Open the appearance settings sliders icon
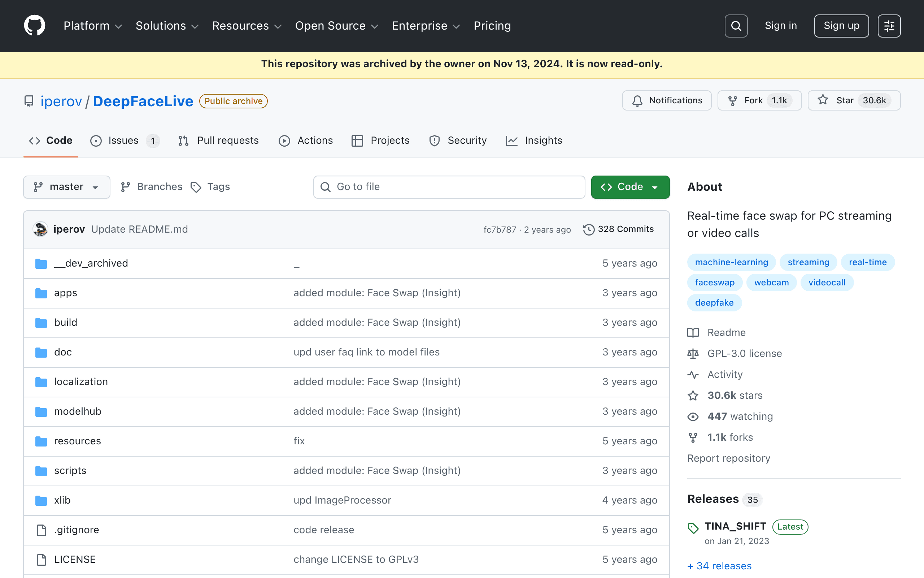This screenshot has width=924, height=578. tap(889, 26)
